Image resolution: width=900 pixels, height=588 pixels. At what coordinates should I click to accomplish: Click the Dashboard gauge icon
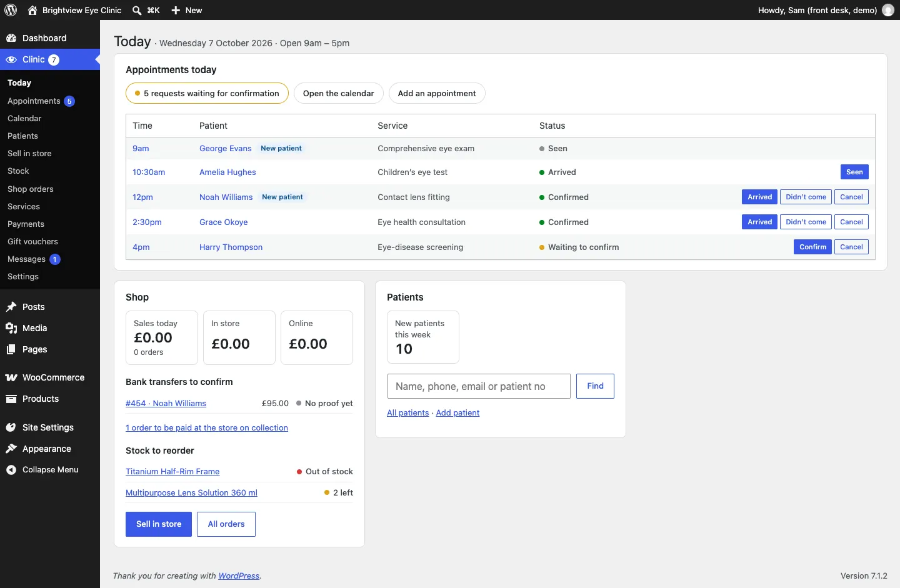[x=11, y=38]
